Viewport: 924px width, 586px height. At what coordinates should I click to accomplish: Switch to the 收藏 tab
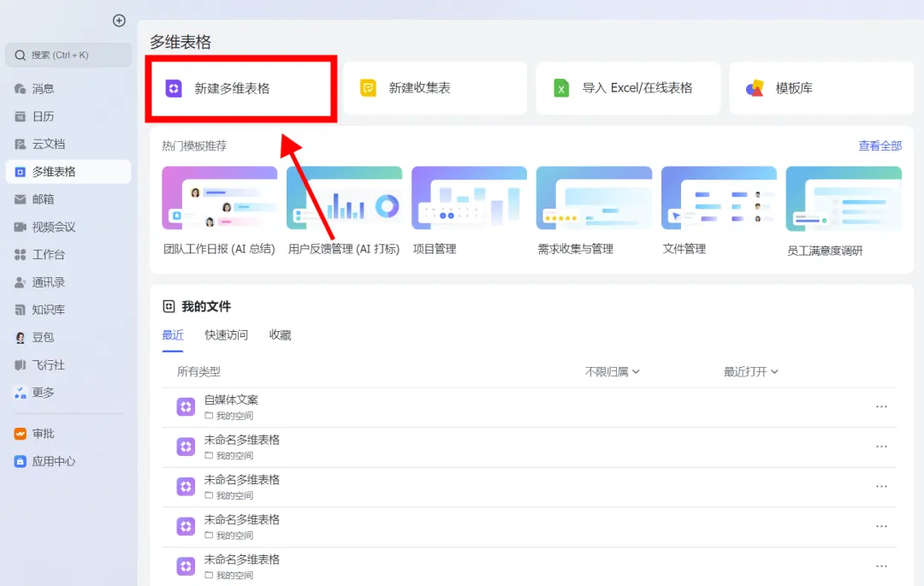[280, 335]
